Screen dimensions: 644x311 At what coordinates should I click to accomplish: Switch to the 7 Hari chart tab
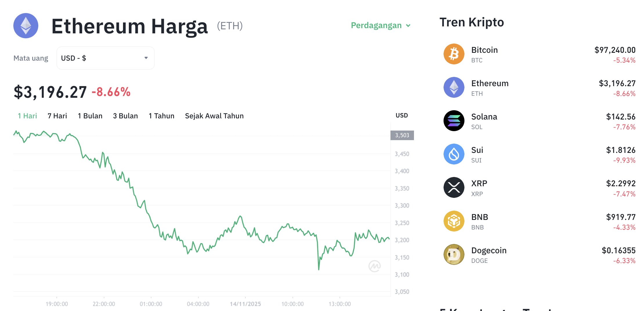[57, 116]
